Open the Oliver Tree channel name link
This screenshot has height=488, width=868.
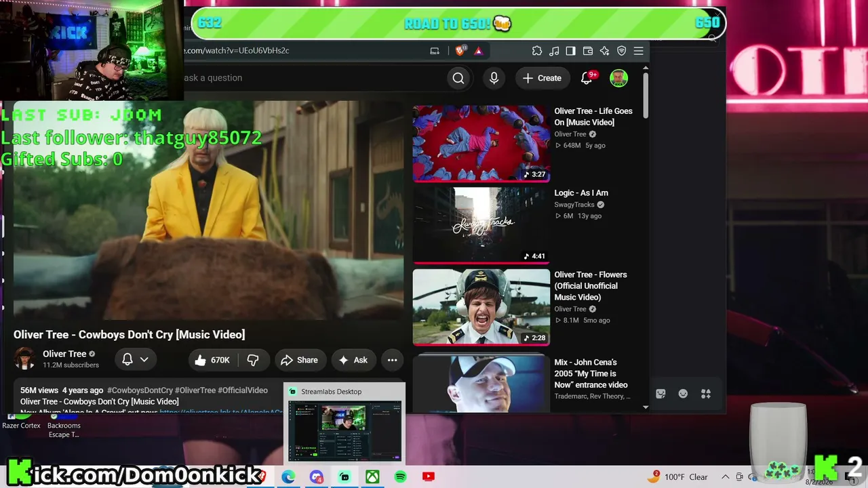point(64,354)
